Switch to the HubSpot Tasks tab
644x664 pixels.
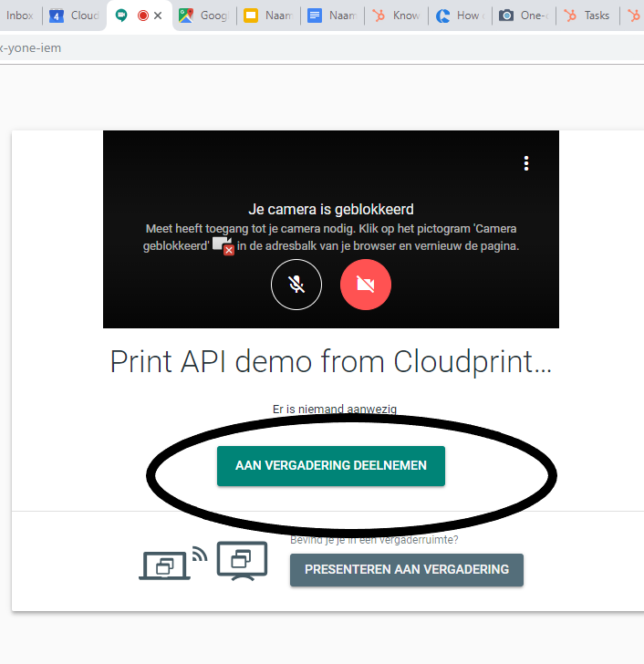coord(588,16)
